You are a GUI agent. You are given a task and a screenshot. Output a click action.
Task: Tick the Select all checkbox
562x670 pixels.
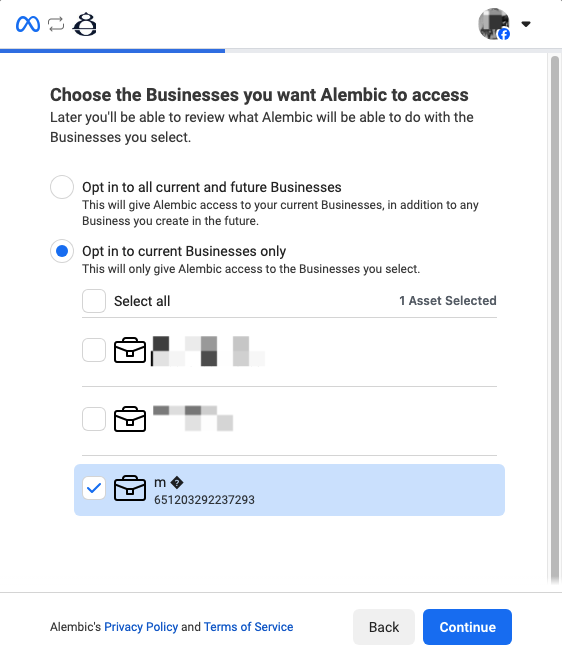[94, 301]
